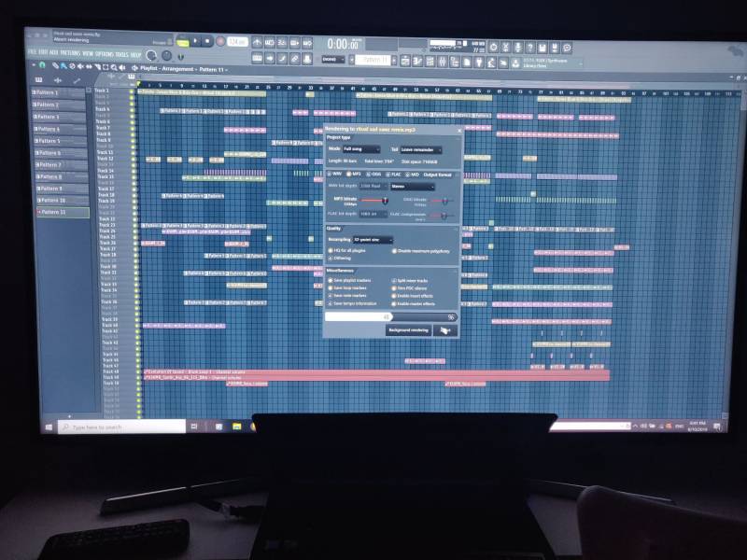Image resolution: width=747 pixels, height=560 pixels.
Task: Open the OPTIONS menu
Action: point(104,53)
